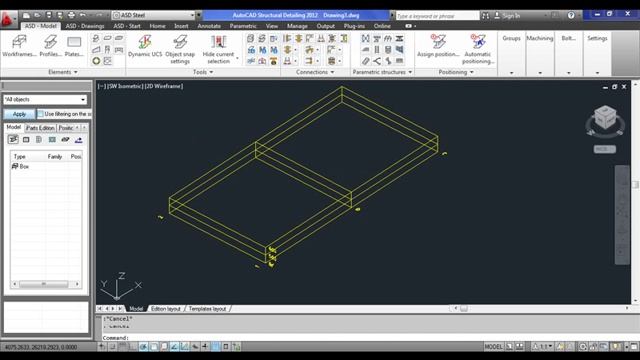Viewport: 640px width, 360px height.
Task: Click Automatic positioning tool
Action: click(x=478, y=49)
